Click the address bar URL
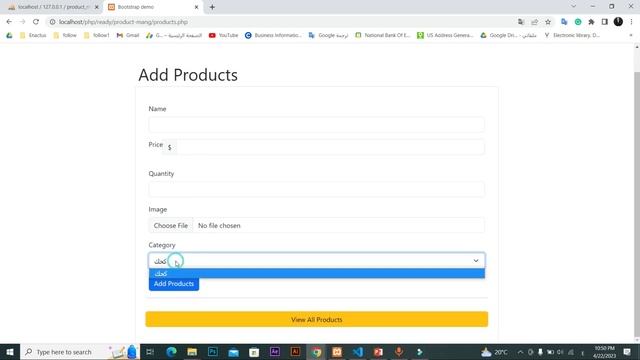The image size is (640, 360). tap(123, 22)
